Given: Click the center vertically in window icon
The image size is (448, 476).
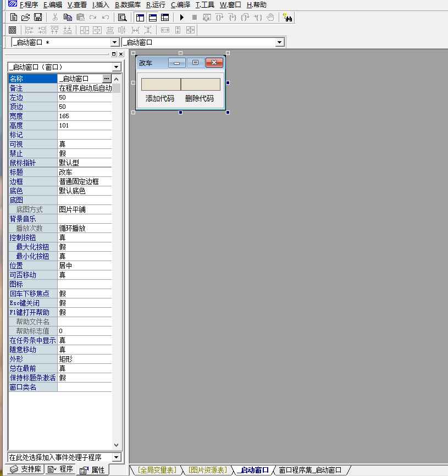Looking at the screenshot, I should point(97,30).
